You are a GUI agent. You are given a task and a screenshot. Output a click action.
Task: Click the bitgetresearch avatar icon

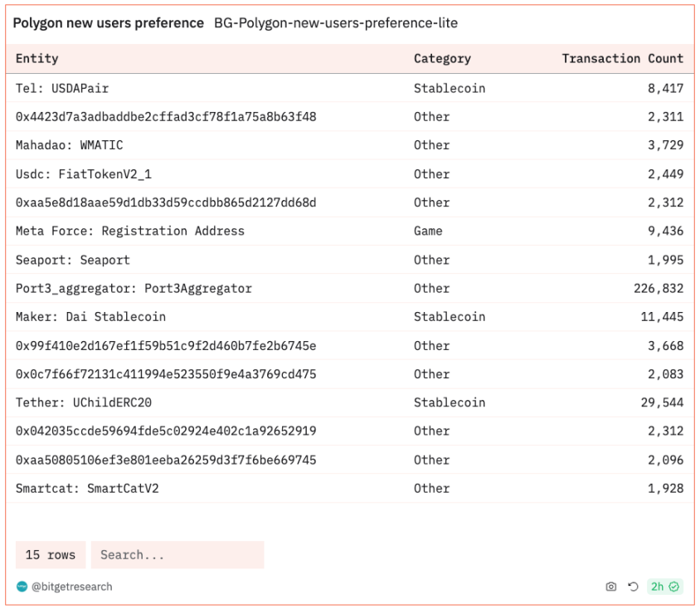click(x=22, y=587)
